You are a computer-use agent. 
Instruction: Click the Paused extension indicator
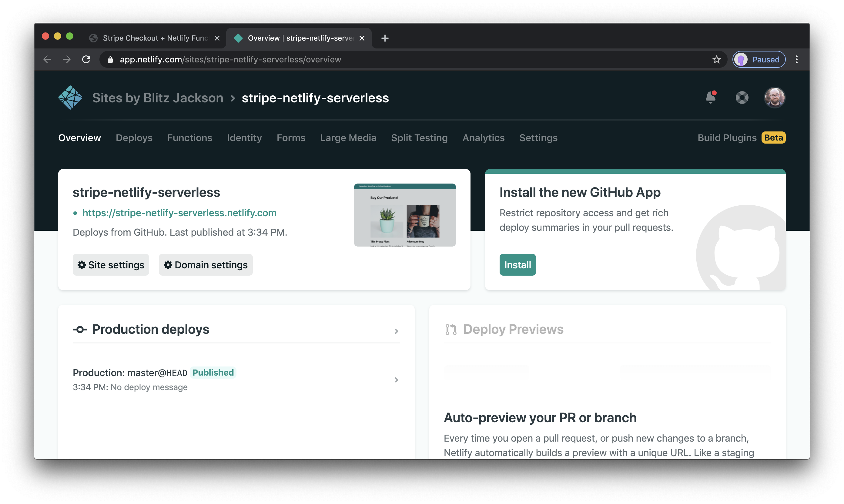click(x=758, y=59)
